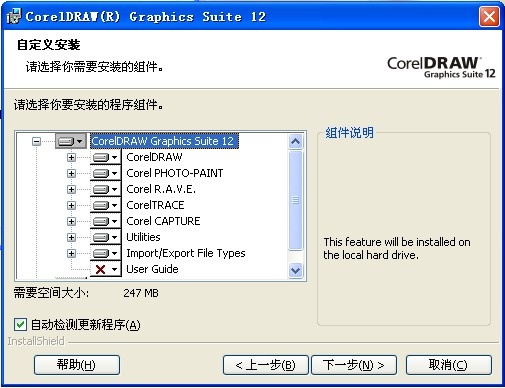Open install-state dropdown for Corel PHOTO-PAINT
Viewport: 505px width, 388px height.
coord(105,173)
